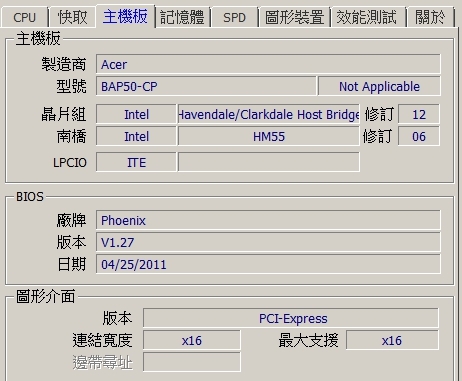Click the HM55 southbridge field

point(269,136)
